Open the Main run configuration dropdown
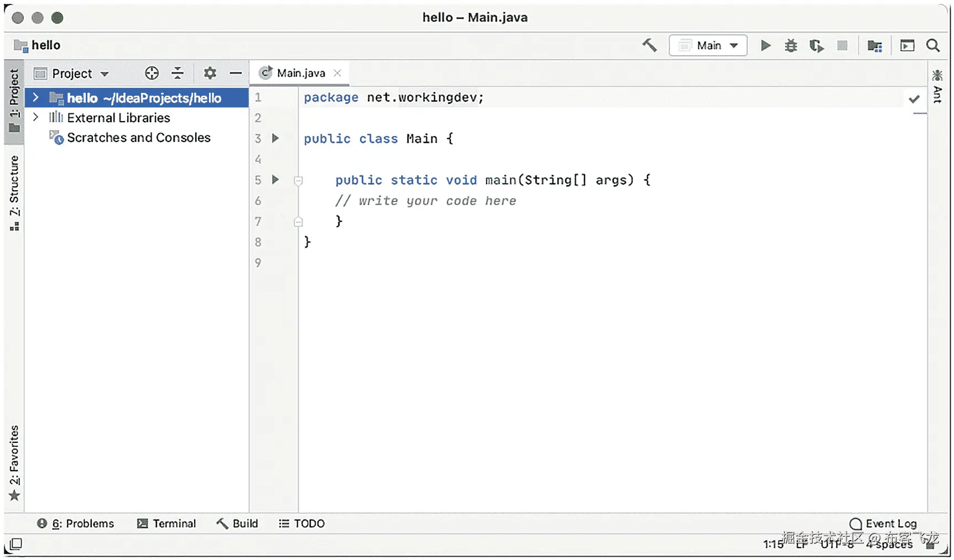This screenshot has height=560, width=954. (708, 45)
